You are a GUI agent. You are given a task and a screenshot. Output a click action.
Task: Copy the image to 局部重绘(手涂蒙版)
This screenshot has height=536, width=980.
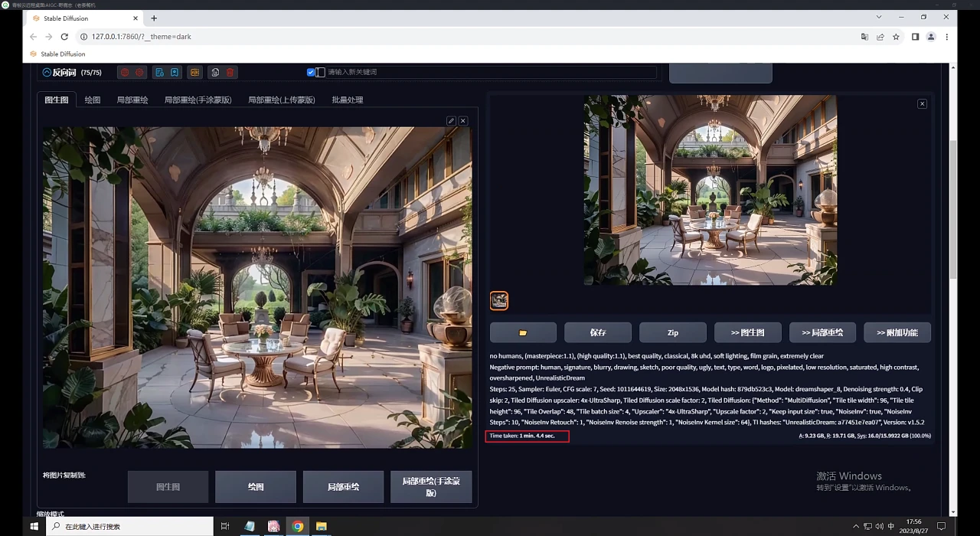click(x=431, y=487)
